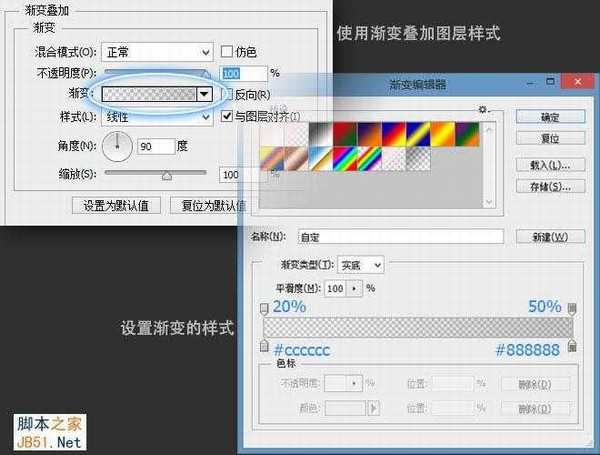The width and height of the screenshot is (600, 455).
Task: Expand the gradient picker dropdown arrow
Action: 205,94
